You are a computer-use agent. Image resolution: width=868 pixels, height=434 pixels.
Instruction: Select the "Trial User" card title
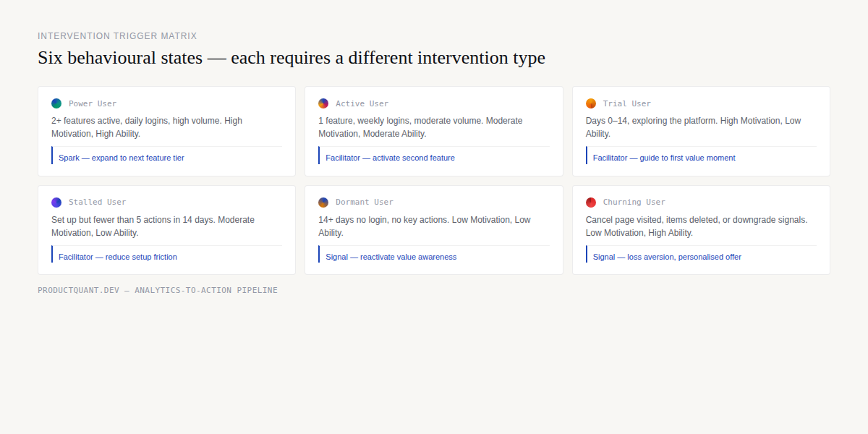pos(627,103)
